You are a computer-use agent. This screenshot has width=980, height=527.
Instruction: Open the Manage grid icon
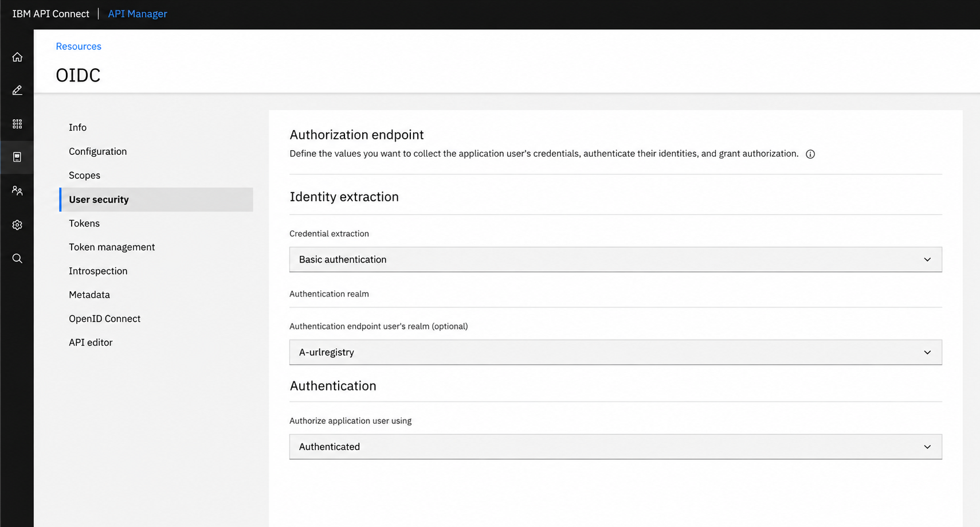(x=17, y=124)
